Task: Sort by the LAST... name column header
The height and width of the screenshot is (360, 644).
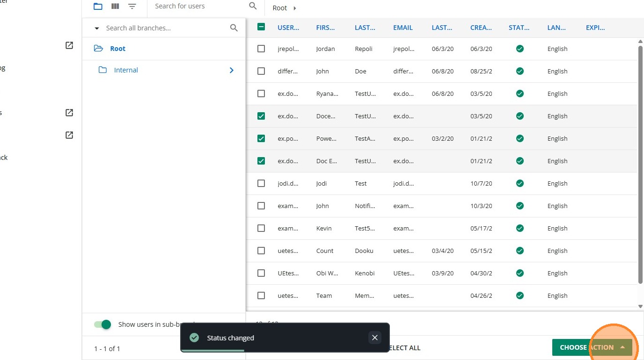Action: tap(365, 28)
